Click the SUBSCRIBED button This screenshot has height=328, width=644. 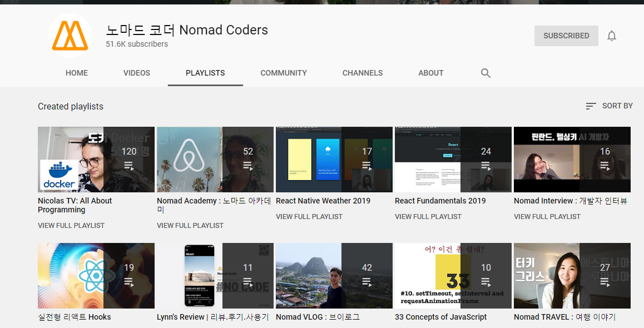coord(566,36)
